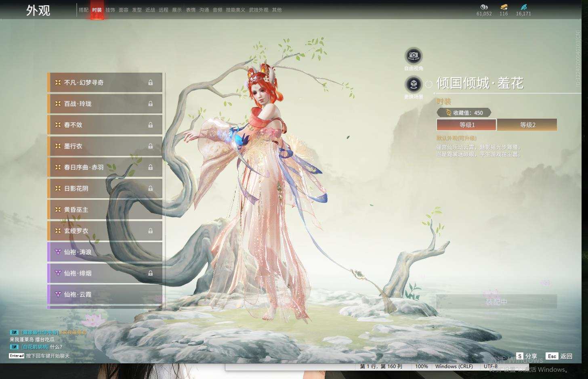
Task: Click the 返回 Esc back button
Action: coord(559,356)
